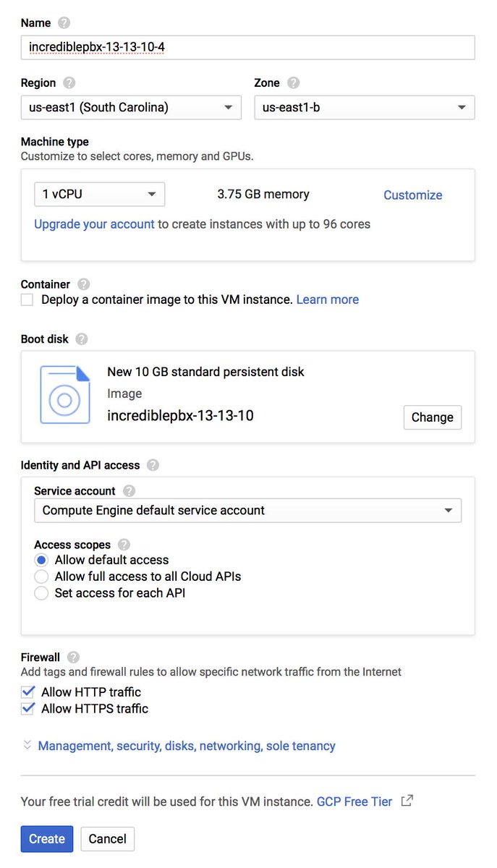Click the Create button

[47, 838]
